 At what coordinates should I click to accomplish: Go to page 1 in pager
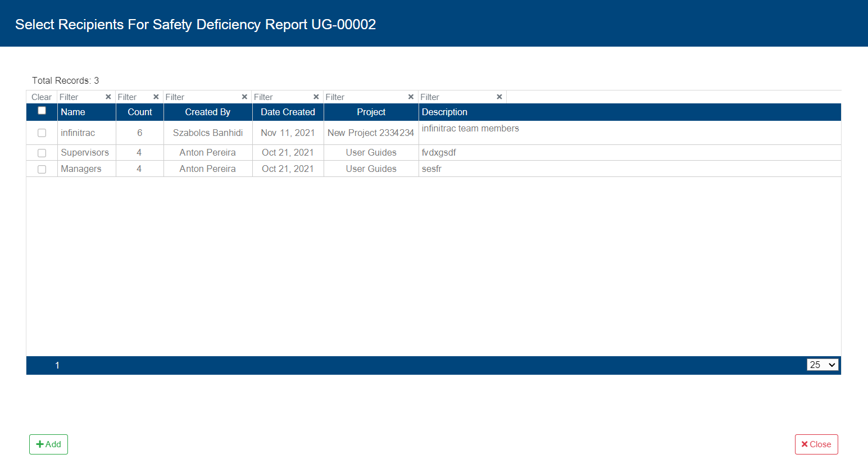click(57, 366)
